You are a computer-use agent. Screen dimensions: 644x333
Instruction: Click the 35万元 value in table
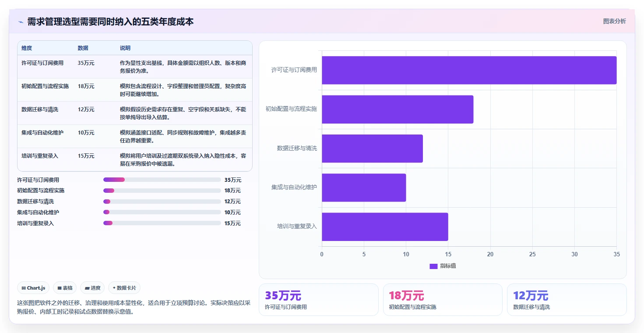pyautogui.click(x=86, y=63)
